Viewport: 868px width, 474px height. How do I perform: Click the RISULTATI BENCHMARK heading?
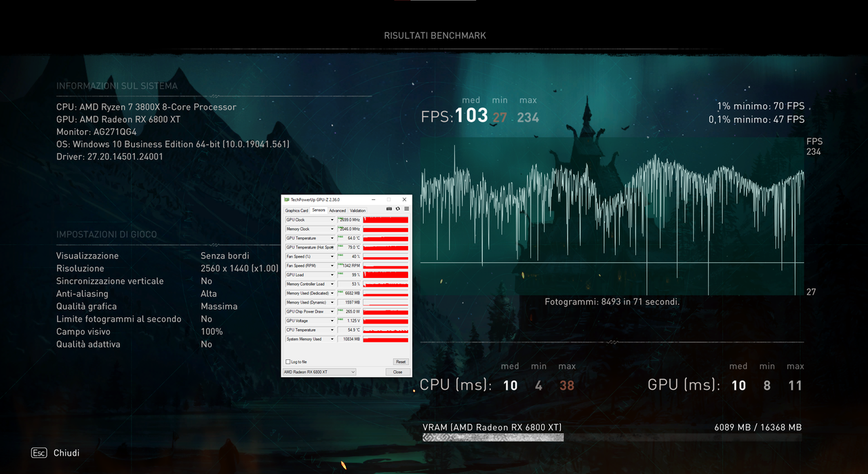tap(435, 35)
